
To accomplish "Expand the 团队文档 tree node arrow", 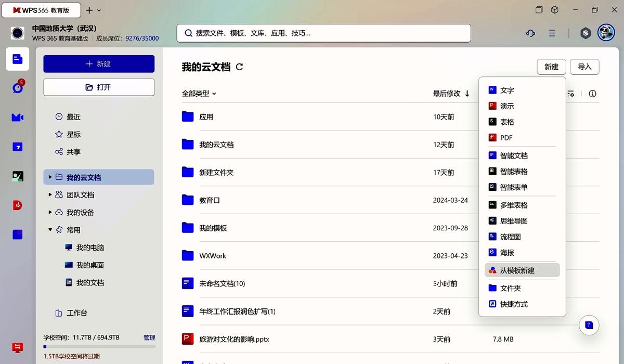I will 50,195.
